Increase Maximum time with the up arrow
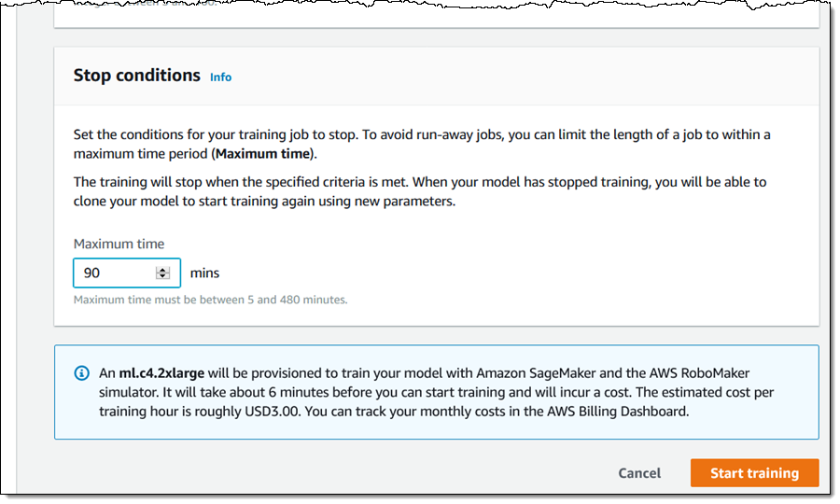 [163, 270]
